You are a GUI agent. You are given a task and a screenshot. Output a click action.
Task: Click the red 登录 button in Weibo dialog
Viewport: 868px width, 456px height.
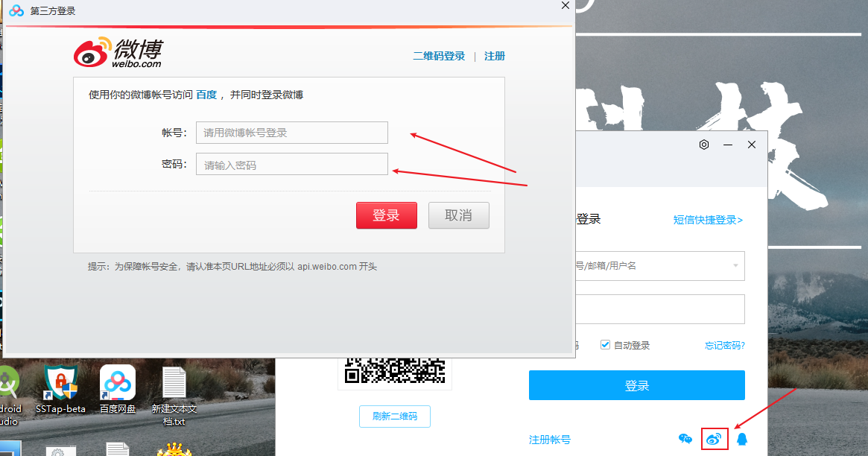[386, 215]
